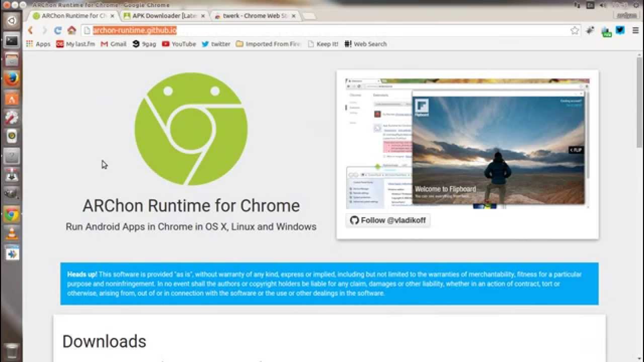
Task: Click the blue Heads up! warning banner
Action: [x=330, y=284]
